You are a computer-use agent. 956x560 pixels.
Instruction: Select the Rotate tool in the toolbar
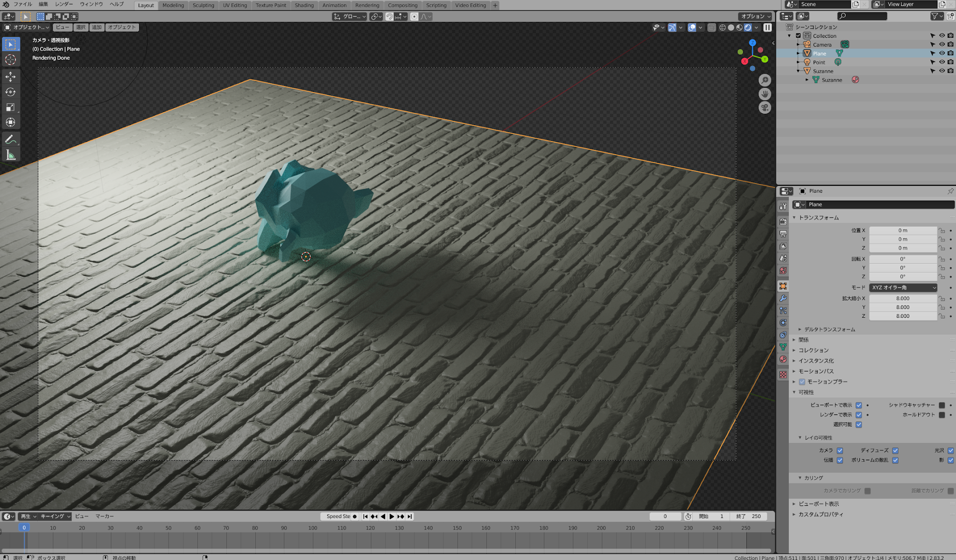click(x=10, y=92)
